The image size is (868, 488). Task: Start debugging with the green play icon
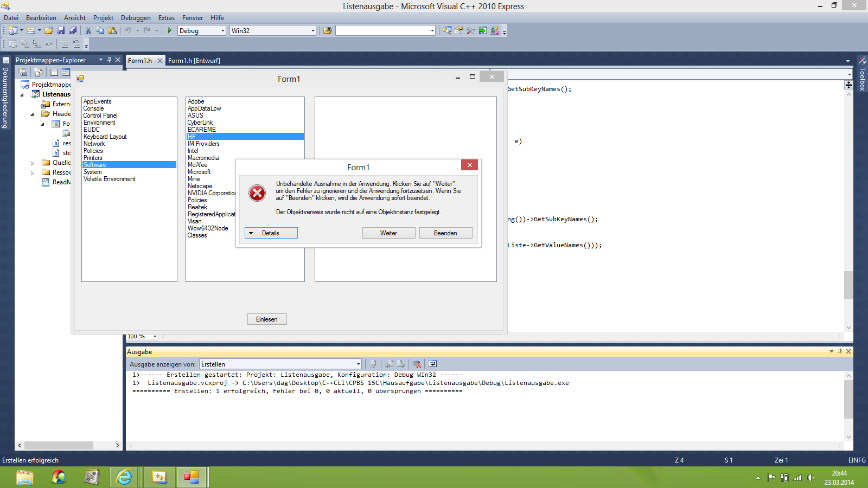(170, 30)
